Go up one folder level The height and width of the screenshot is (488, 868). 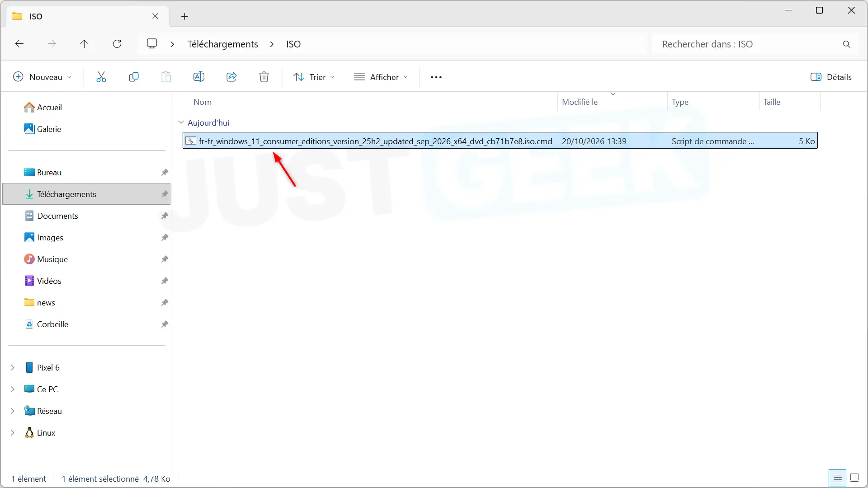pos(85,44)
